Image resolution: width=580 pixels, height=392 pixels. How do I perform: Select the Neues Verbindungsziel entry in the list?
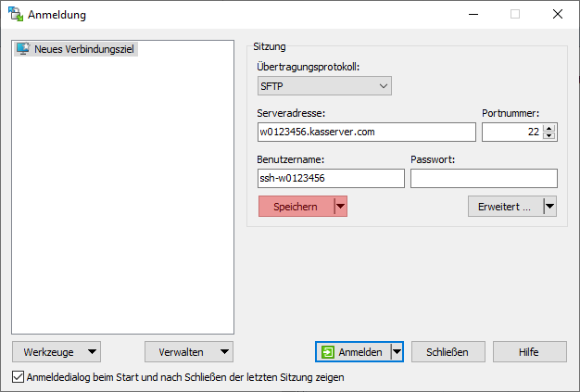click(76, 49)
